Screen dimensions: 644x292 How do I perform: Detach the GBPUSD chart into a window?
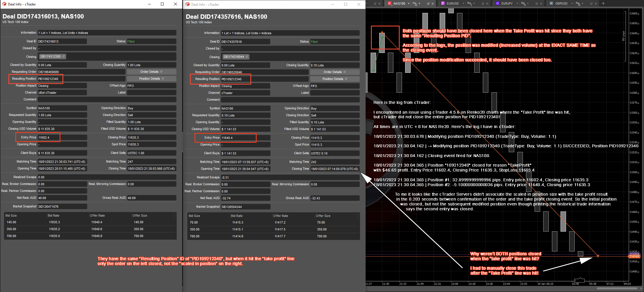591,3
